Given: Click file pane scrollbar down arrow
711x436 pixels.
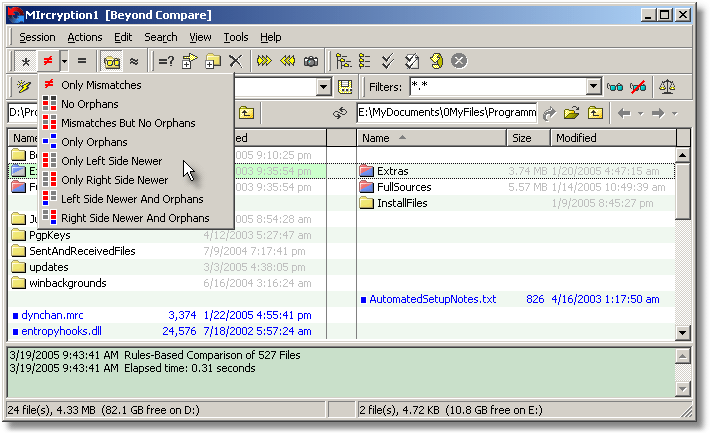Looking at the screenshot, I should (x=682, y=333).
